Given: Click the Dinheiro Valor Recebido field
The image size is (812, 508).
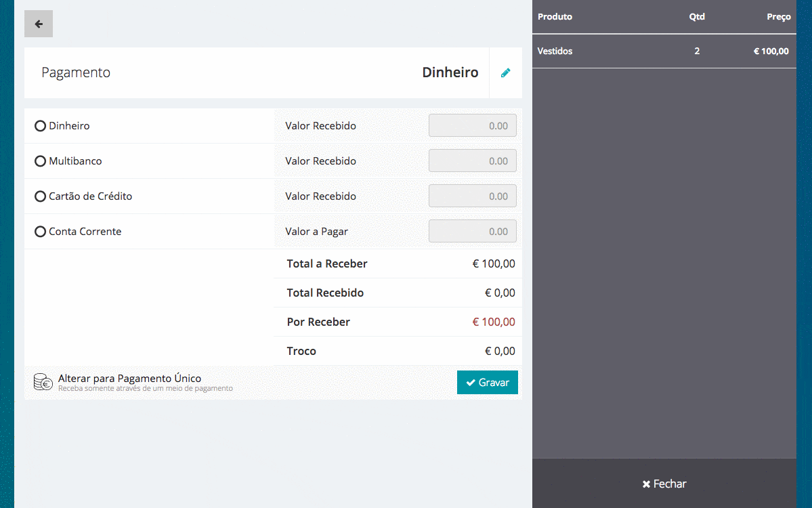Looking at the screenshot, I should (x=472, y=126).
